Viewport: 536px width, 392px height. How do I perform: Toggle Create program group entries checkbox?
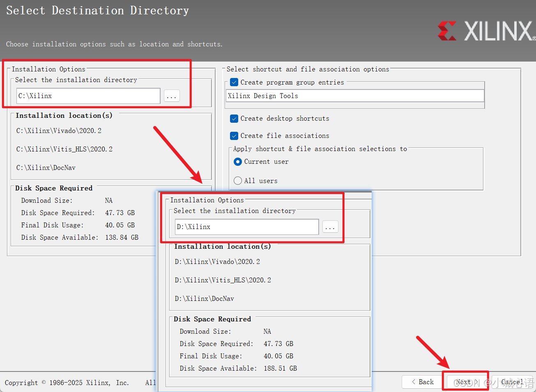click(x=234, y=82)
